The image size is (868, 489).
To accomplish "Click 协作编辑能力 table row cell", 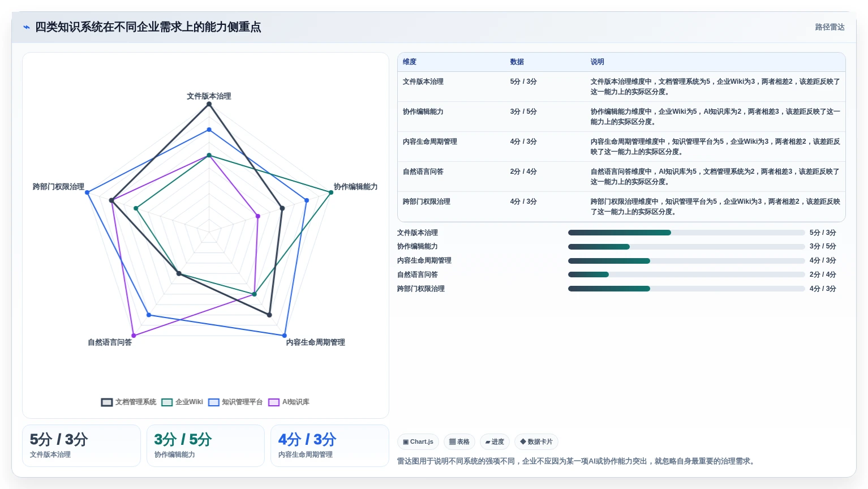I will point(423,111).
